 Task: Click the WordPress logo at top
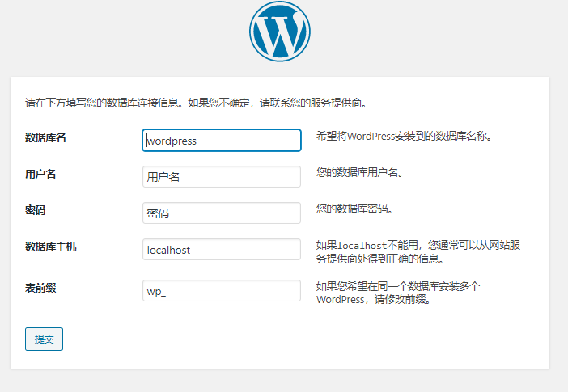[x=280, y=32]
